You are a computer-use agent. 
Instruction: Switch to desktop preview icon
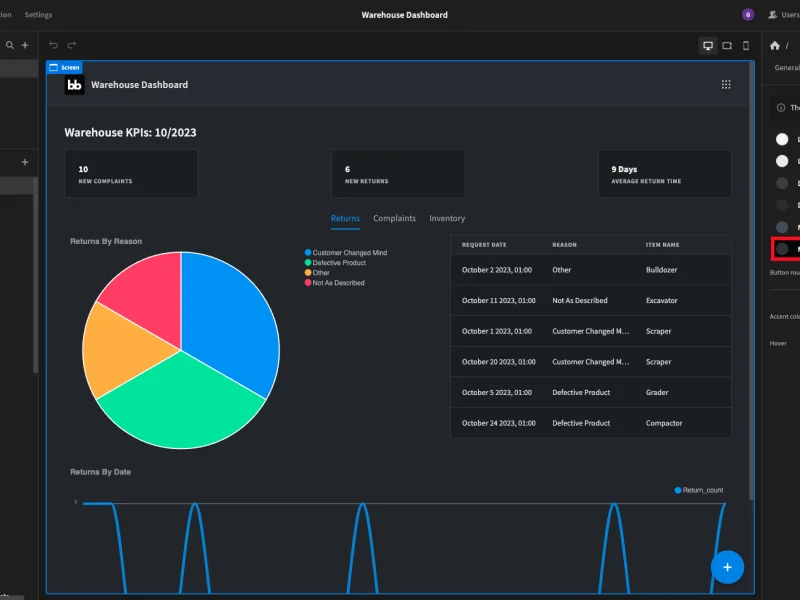pos(708,45)
